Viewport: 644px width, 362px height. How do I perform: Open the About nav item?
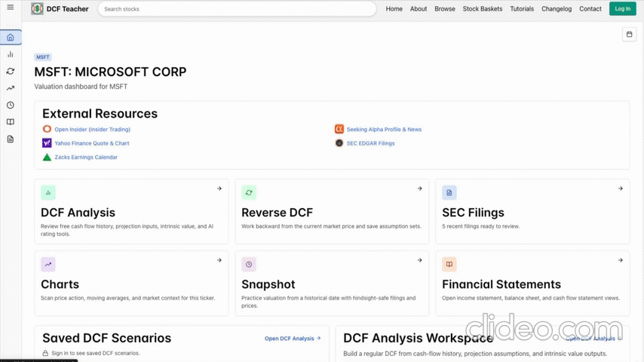419,8
